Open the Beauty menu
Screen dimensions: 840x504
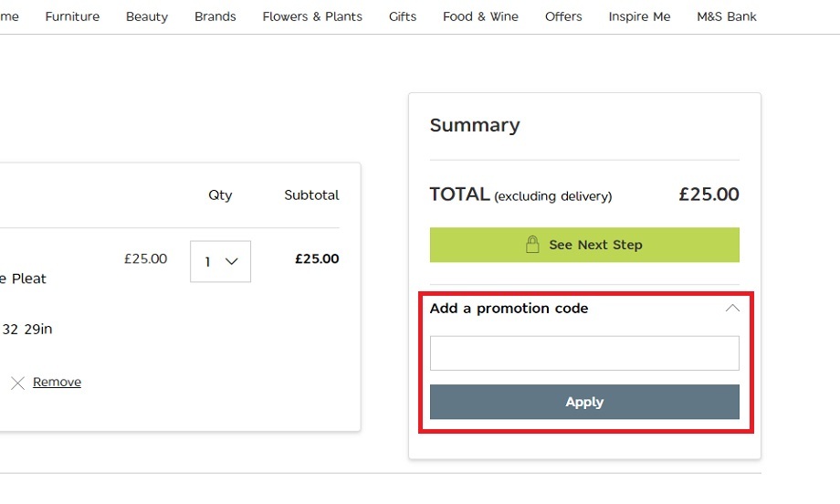click(147, 16)
